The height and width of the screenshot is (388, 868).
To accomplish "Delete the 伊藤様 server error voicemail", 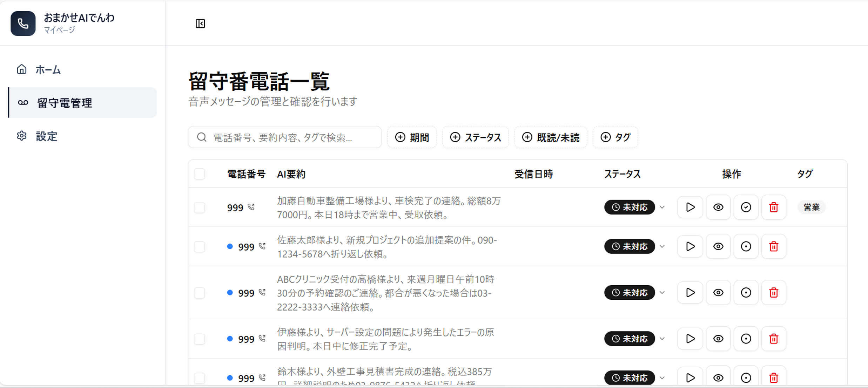I will point(773,339).
